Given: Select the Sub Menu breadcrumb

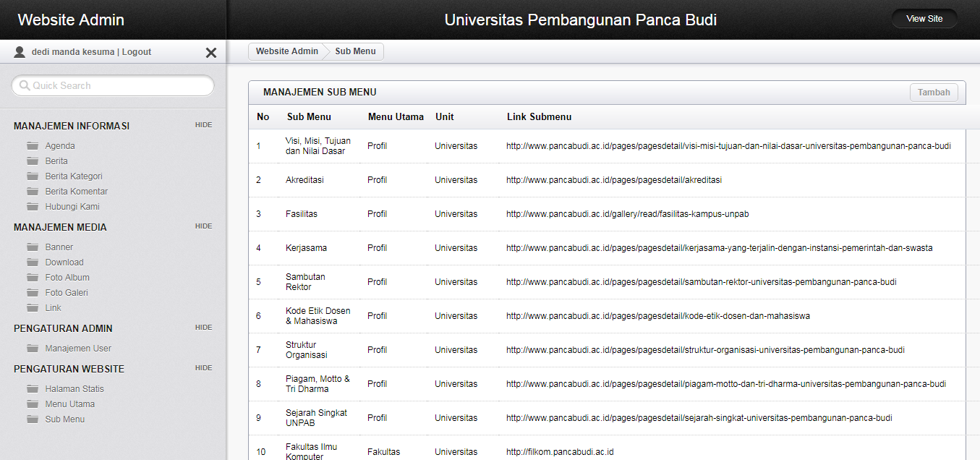Looking at the screenshot, I should [x=355, y=51].
